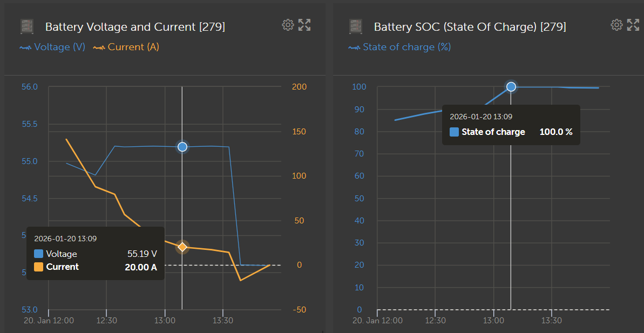Click battery icon beside Battery Voltage title
Screen dimensions: 644x333
click(x=27, y=26)
